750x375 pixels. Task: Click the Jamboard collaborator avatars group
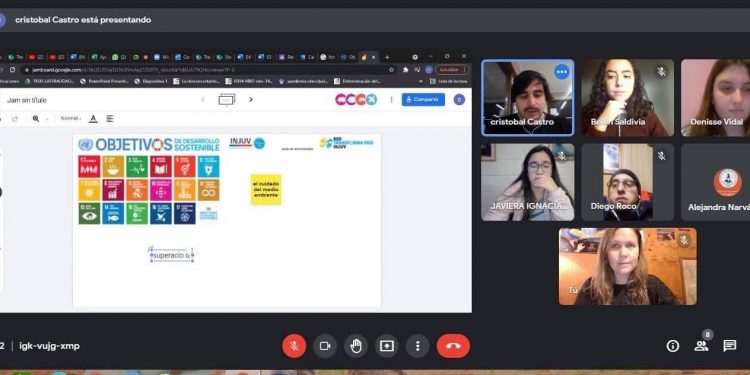pyautogui.click(x=356, y=99)
